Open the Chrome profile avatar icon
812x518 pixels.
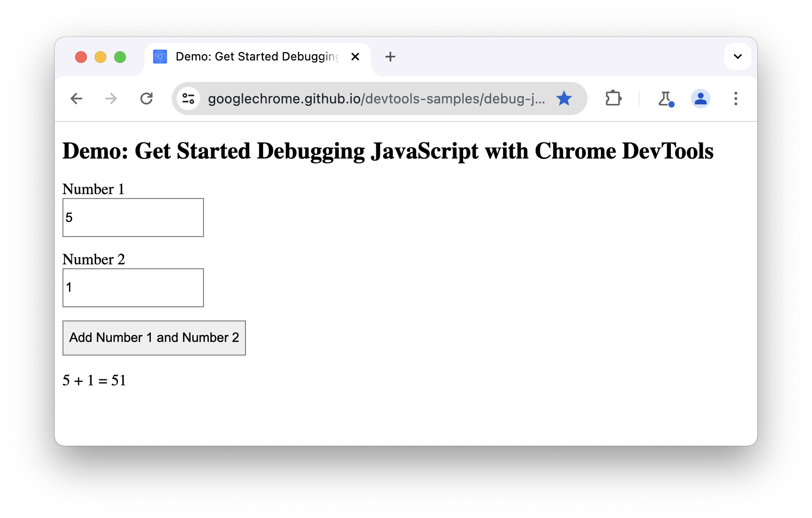tap(701, 99)
